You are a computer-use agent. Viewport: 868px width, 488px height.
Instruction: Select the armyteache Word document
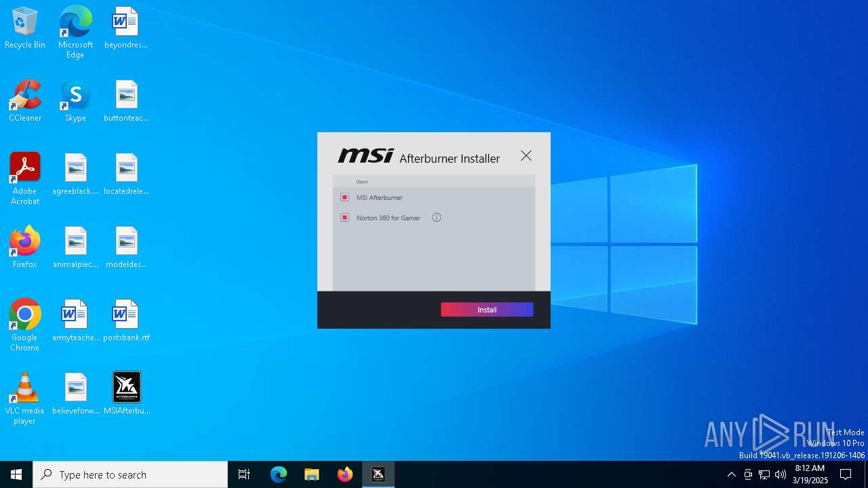click(x=75, y=321)
